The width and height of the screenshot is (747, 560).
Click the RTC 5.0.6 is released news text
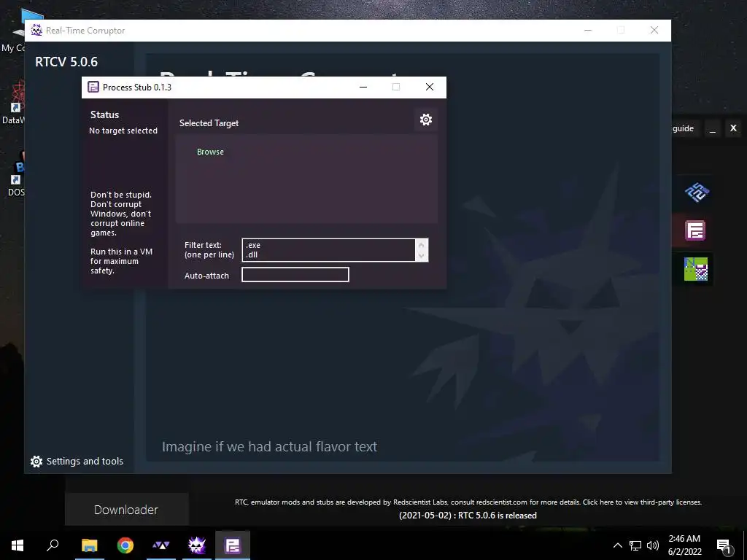click(x=468, y=516)
